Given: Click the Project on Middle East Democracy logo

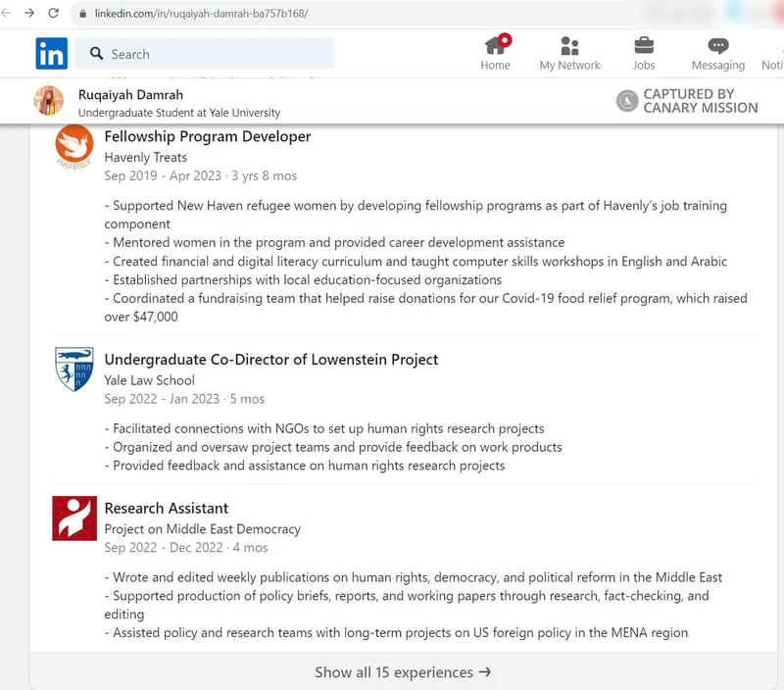Looking at the screenshot, I should pos(74,518).
